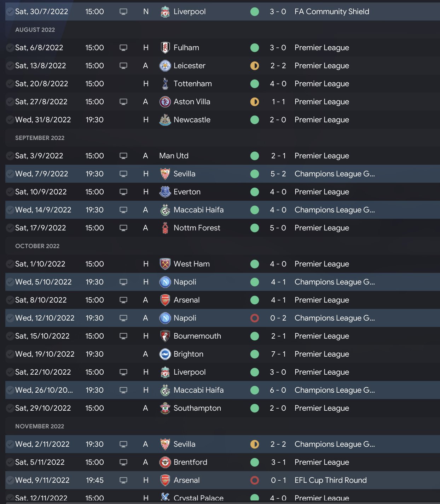Click the Brighton club badge

point(165,354)
